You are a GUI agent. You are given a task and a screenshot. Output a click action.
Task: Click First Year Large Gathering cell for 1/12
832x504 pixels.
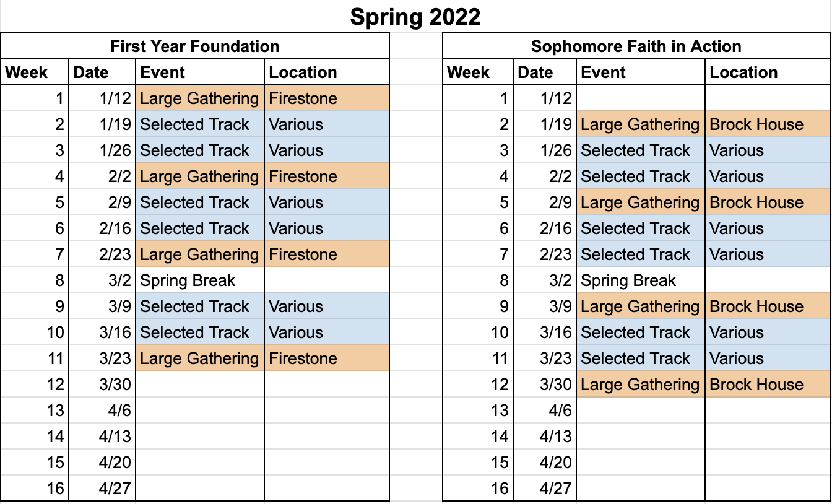click(199, 98)
